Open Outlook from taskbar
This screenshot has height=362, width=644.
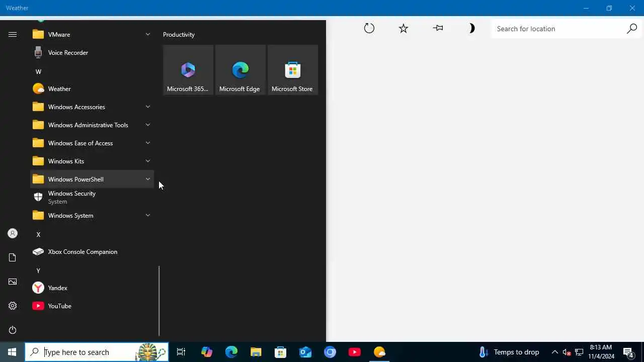pyautogui.click(x=305, y=352)
